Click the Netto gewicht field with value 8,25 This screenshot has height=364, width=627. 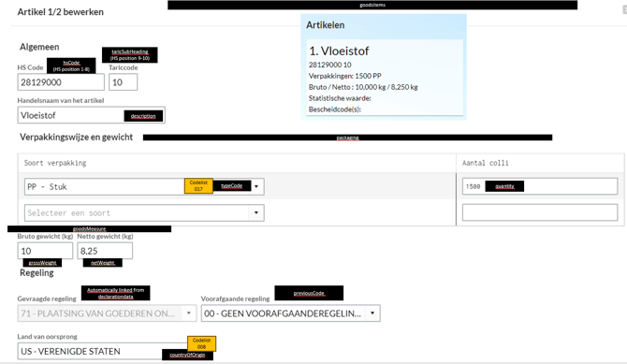click(x=105, y=251)
